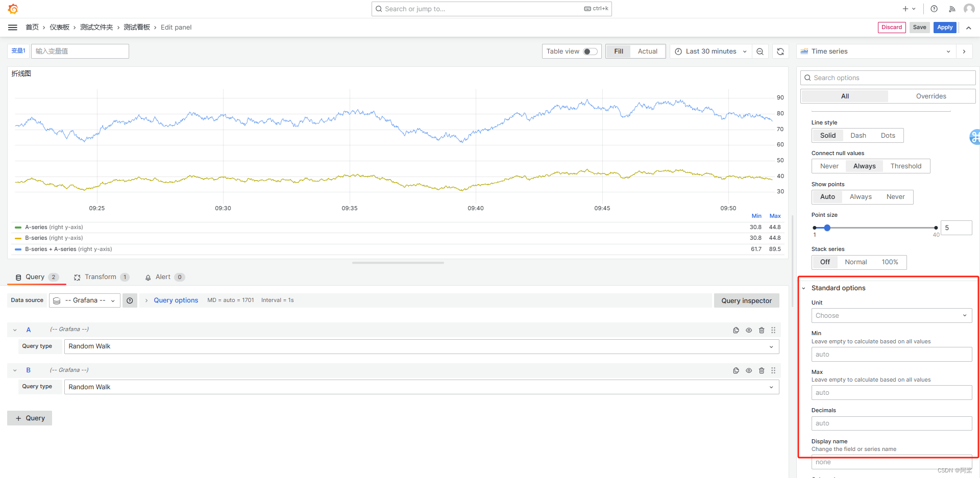Set connect null values to Never
The width and height of the screenshot is (980, 478).
829,166
